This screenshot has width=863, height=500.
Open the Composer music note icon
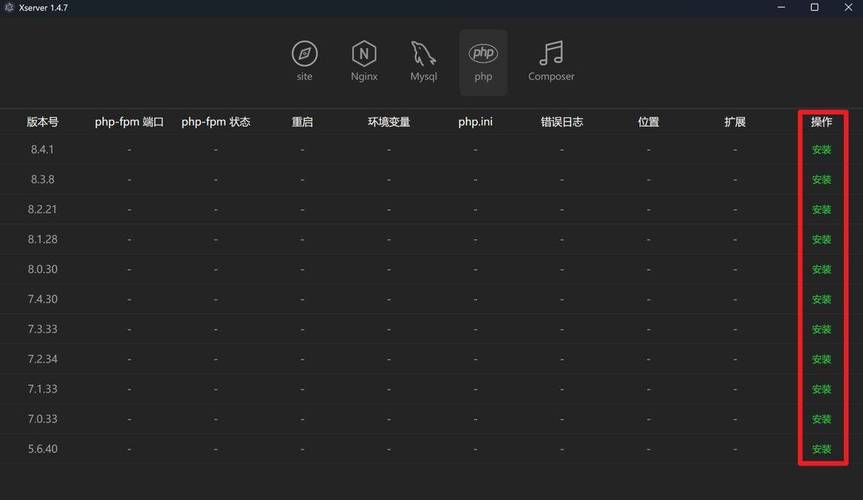[551, 53]
